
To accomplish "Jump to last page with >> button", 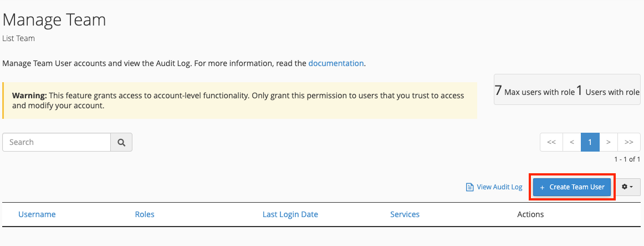I will [629, 142].
